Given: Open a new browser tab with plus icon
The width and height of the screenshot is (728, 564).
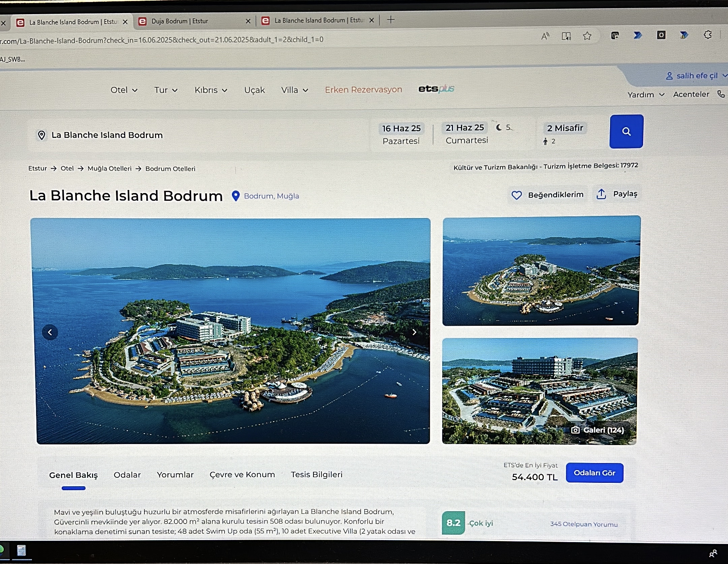Looking at the screenshot, I should pyautogui.click(x=391, y=20).
